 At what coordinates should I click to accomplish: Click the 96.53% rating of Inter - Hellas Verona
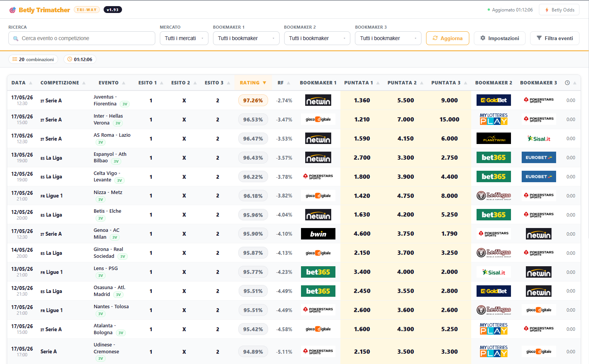point(253,120)
